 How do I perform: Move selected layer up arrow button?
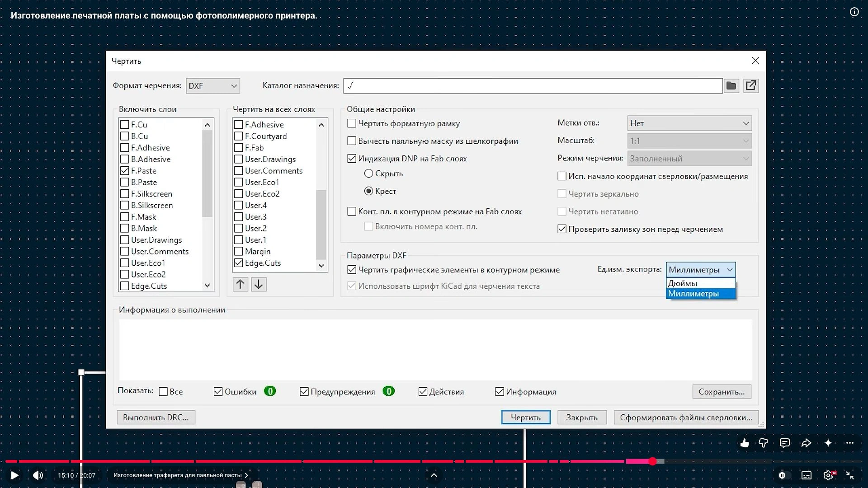pyautogui.click(x=241, y=284)
